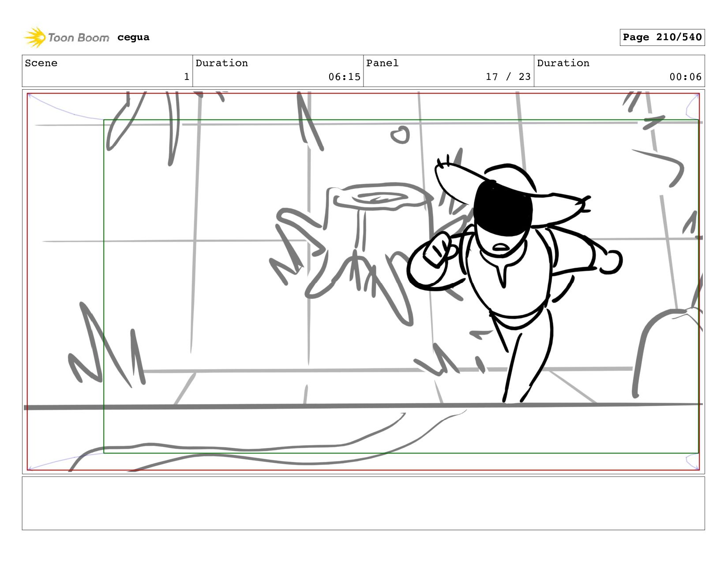Click the Page 210/540 indicator
This screenshot has height=563, width=728.
662,37
